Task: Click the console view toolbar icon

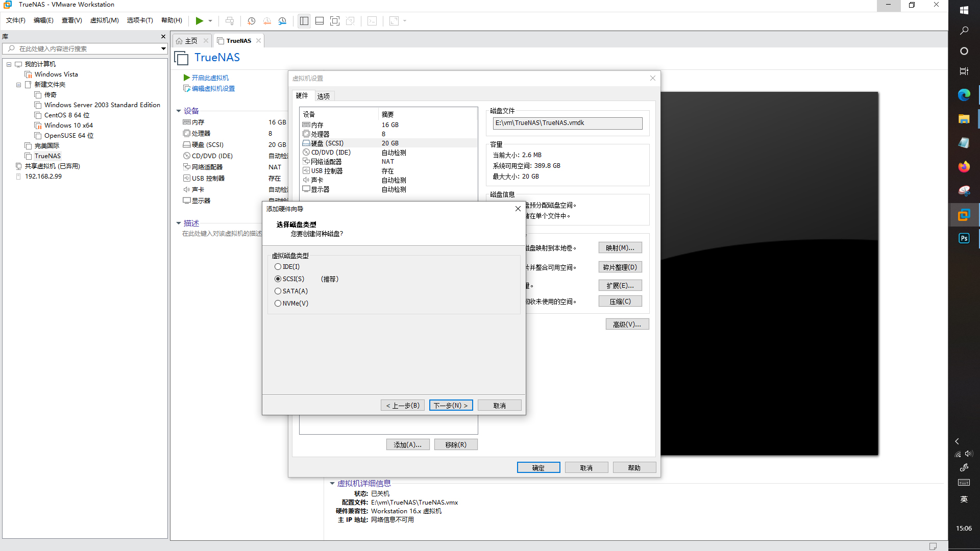Action: (373, 21)
